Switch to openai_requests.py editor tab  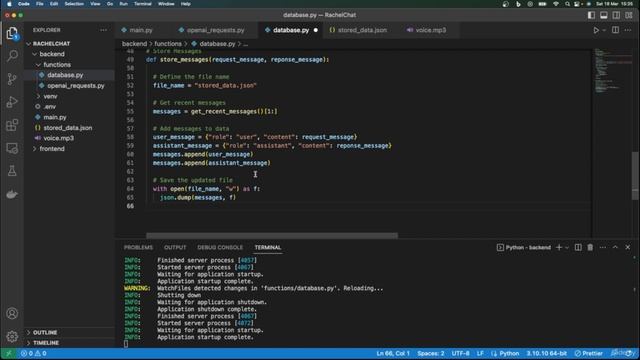[216, 30]
